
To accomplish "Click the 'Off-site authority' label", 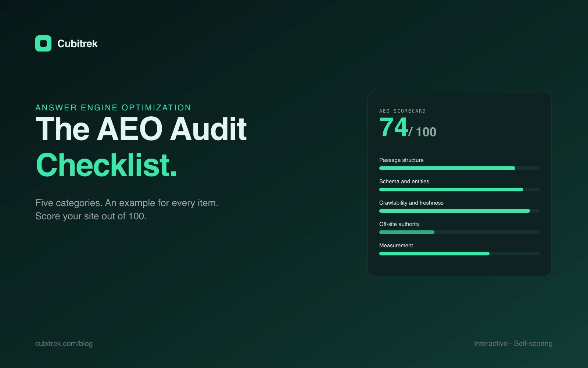I will point(399,224).
